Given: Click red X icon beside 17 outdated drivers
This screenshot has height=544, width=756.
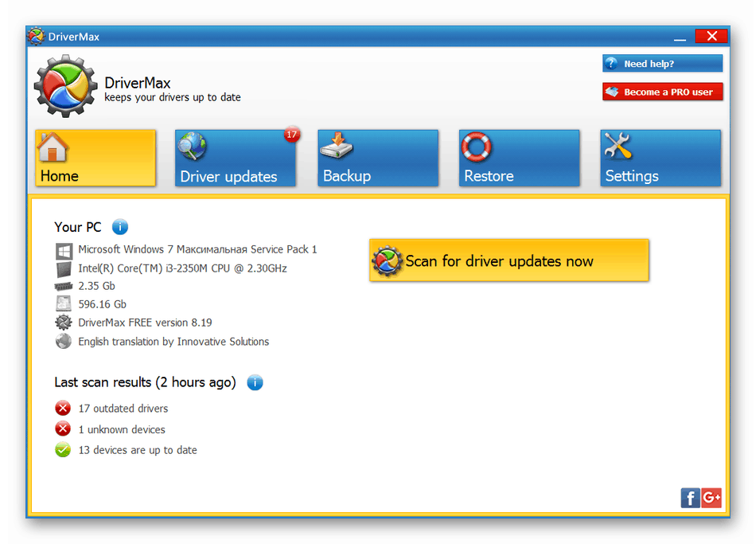Looking at the screenshot, I should point(63,408).
